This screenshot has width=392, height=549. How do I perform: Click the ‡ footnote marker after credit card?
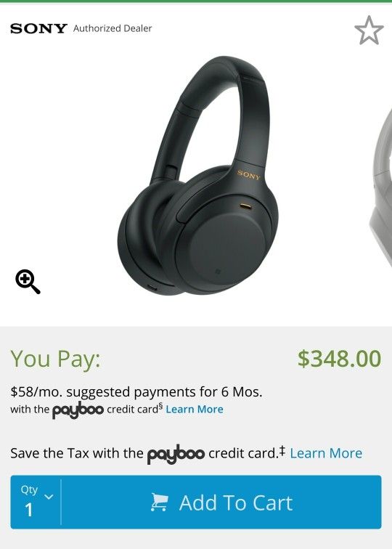click(x=282, y=450)
